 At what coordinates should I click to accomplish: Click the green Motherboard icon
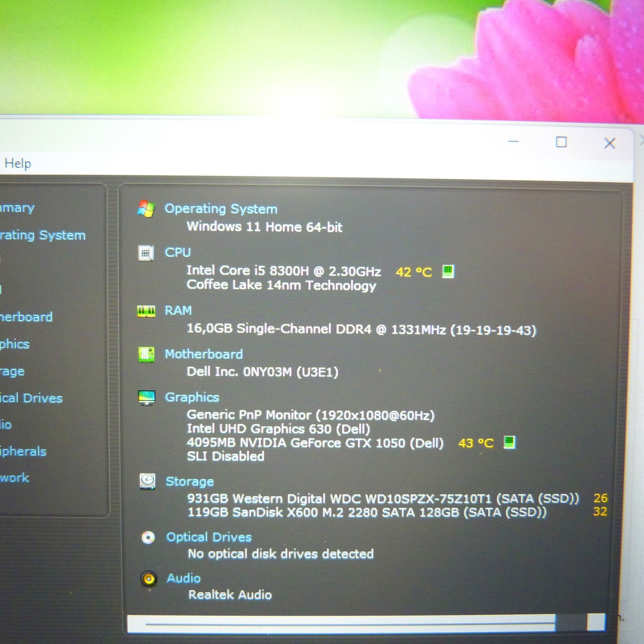click(x=146, y=355)
